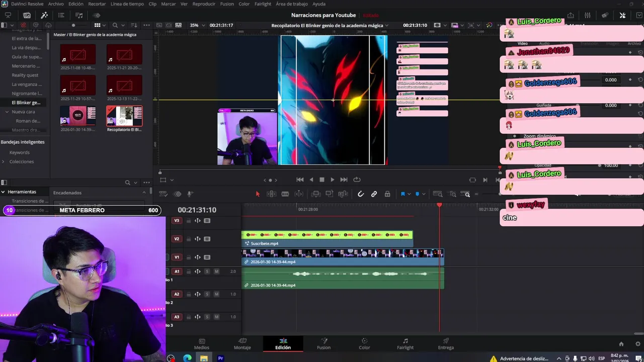644x362 pixels.
Task: Solo audio track A1
Action: 207,271
